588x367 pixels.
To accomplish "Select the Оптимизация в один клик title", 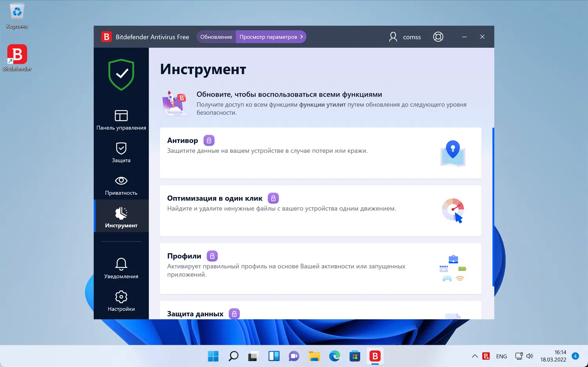I will pos(215,198).
